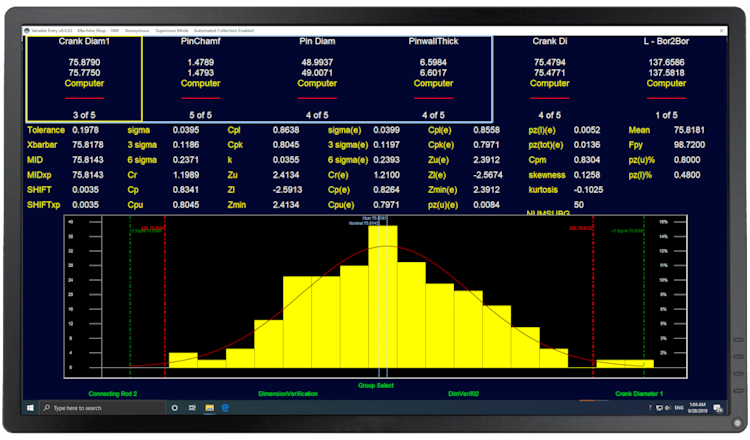Screen dimensions: 750x440
Task: Close the Variable Entry window
Action: click(721, 31)
